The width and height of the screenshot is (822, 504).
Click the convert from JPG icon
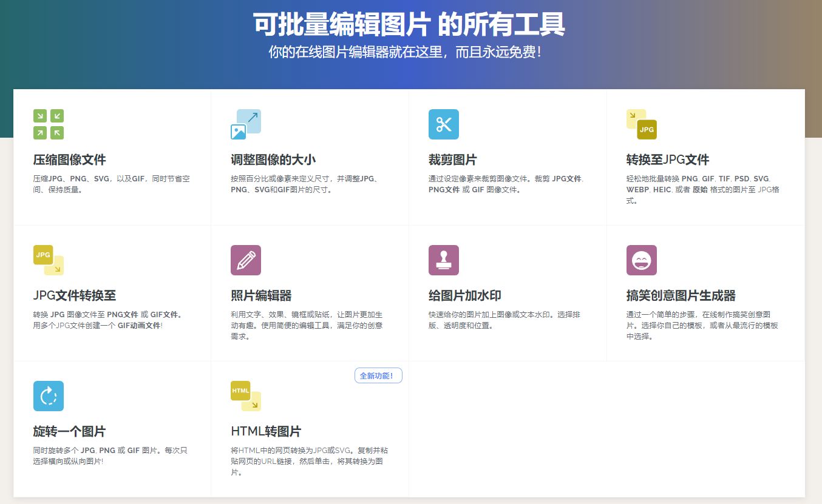coord(49,260)
